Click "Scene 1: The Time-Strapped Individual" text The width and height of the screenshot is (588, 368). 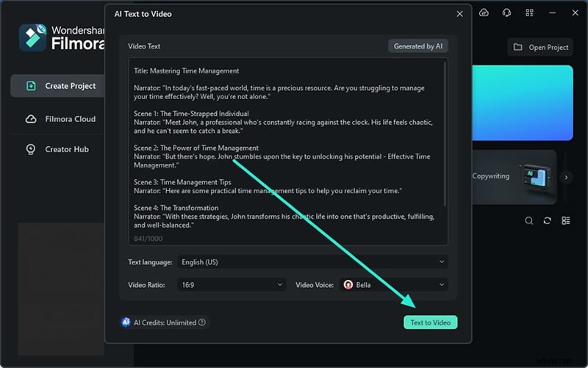(x=191, y=114)
